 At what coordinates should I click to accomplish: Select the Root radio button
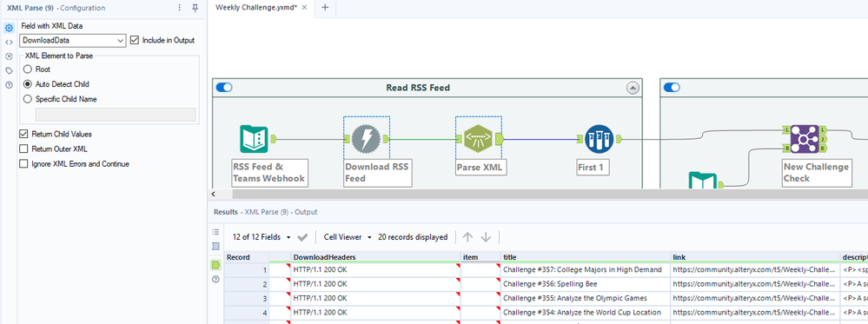[28, 69]
